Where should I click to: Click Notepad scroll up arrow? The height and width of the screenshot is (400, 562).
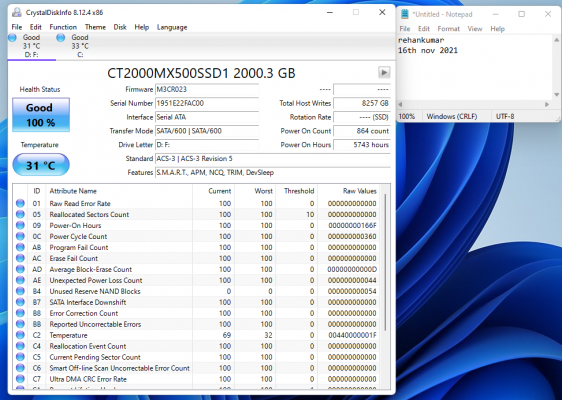pos(557,39)
